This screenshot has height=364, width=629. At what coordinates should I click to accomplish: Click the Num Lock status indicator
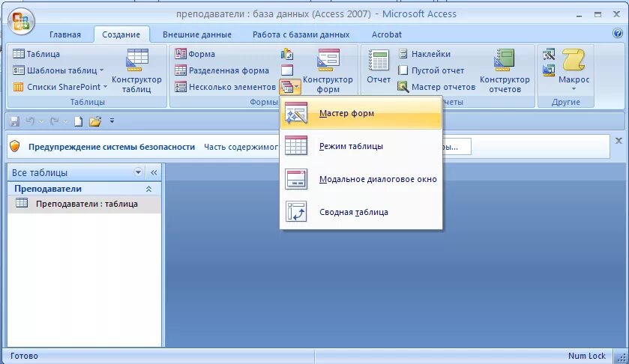point(586,356)
